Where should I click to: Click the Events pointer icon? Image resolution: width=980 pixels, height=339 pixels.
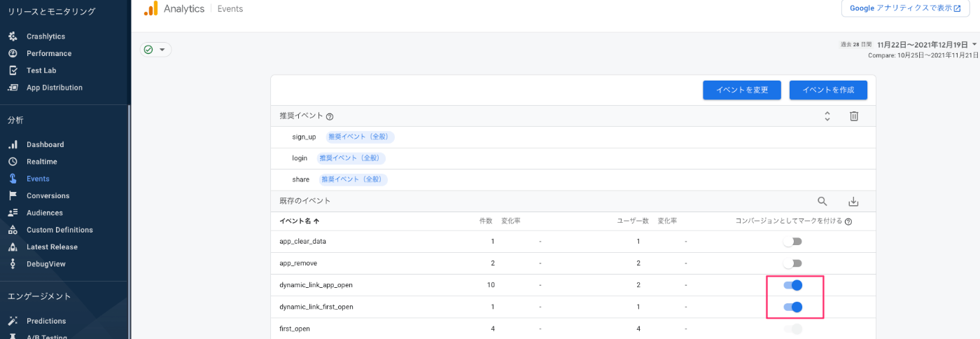tap(13, 179)
